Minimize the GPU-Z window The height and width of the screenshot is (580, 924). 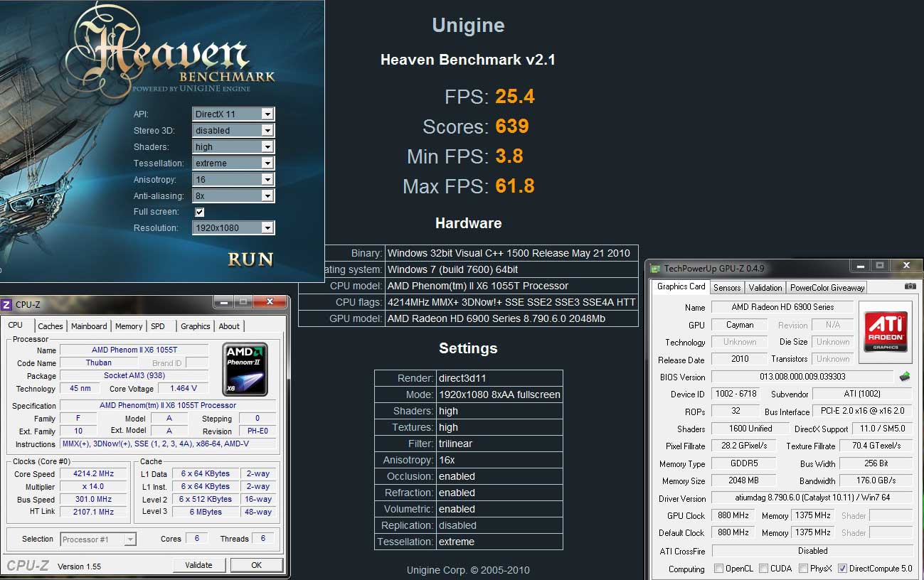pyautogui.click(x=861, y=266)
